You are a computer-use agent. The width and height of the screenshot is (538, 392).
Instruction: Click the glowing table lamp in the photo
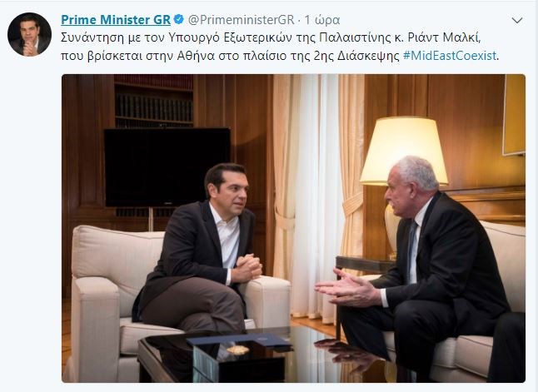(404, 151)
